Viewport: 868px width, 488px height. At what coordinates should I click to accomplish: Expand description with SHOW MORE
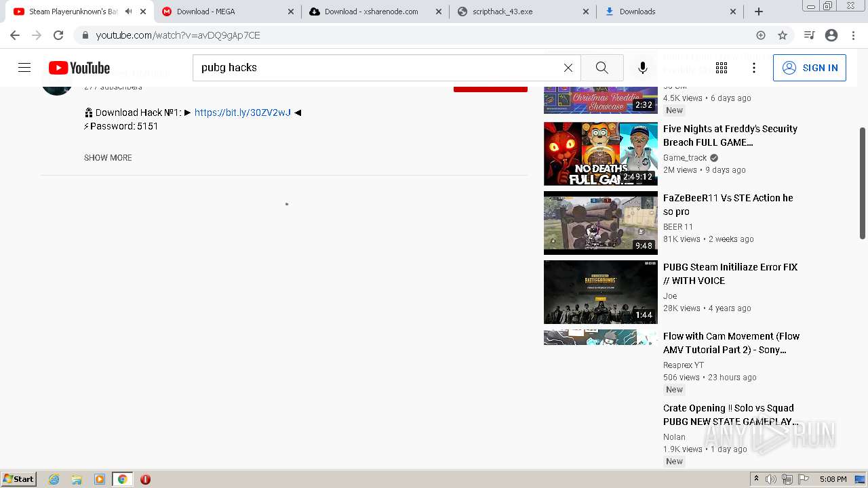tap(108, 158)
